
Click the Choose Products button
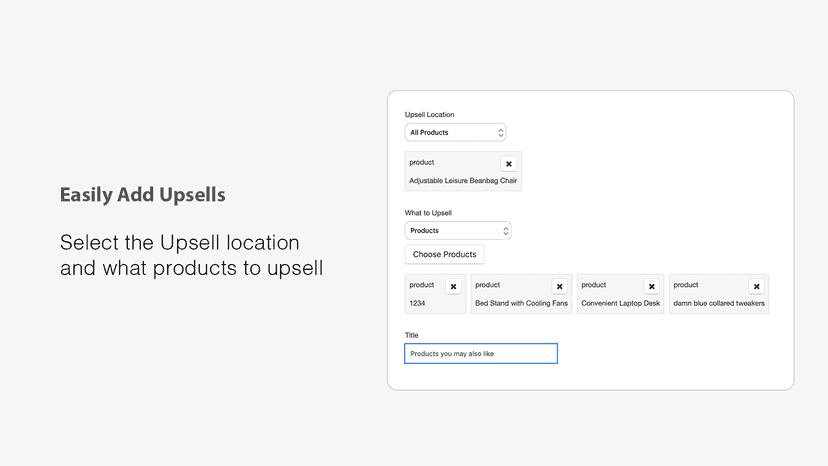click(x=445, y=254)
